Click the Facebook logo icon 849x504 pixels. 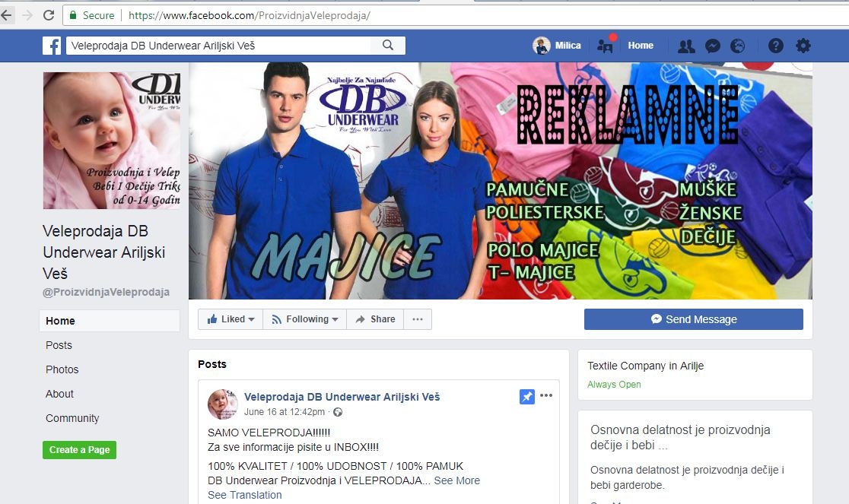(x=52, y=46)
